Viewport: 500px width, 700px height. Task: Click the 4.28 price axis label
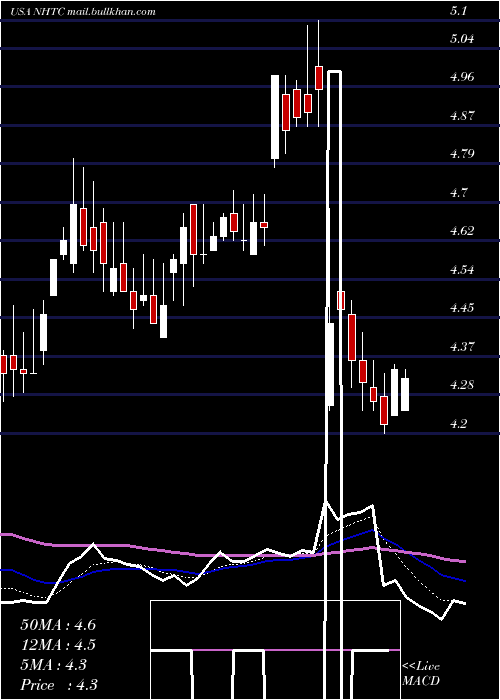click(462, 385)
